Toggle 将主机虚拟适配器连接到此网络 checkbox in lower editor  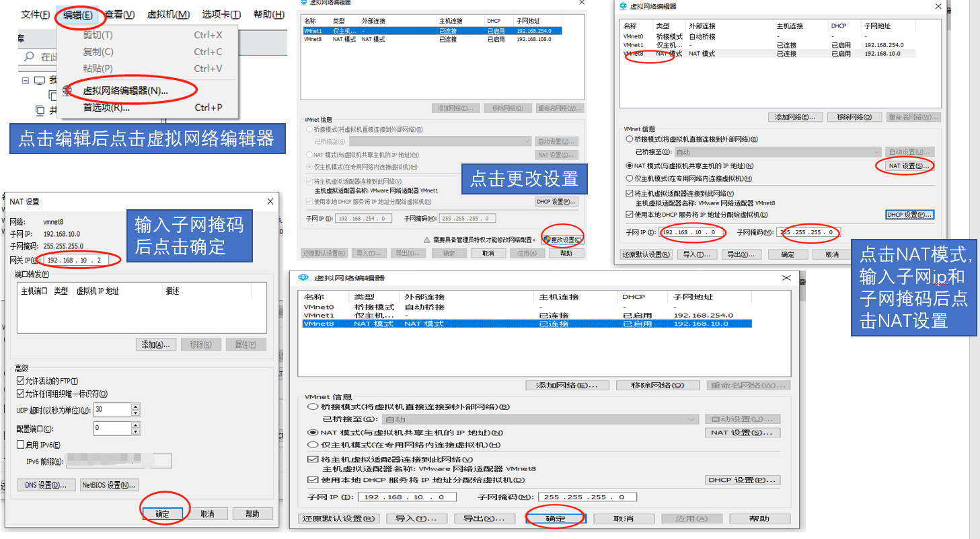pyautogui.click(x=313, y=460)
